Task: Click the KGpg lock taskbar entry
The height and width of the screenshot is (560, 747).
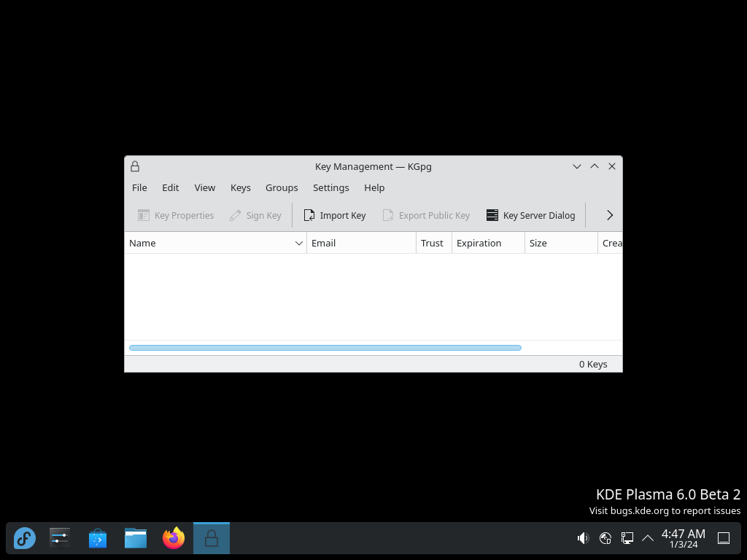Action: 212,538
